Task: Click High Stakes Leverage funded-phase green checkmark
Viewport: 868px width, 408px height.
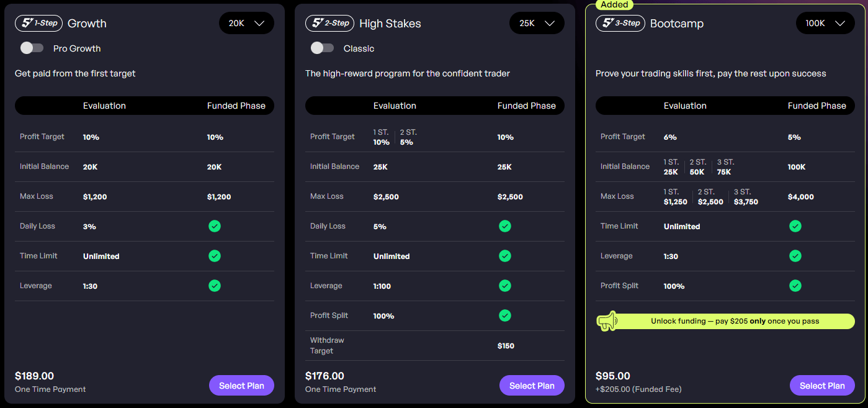Action: (x=505, y=286)
